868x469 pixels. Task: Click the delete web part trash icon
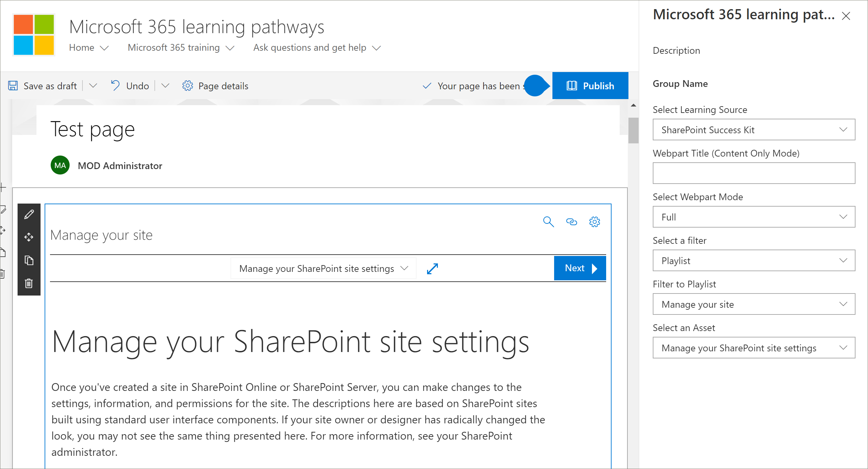coord(29,283)
